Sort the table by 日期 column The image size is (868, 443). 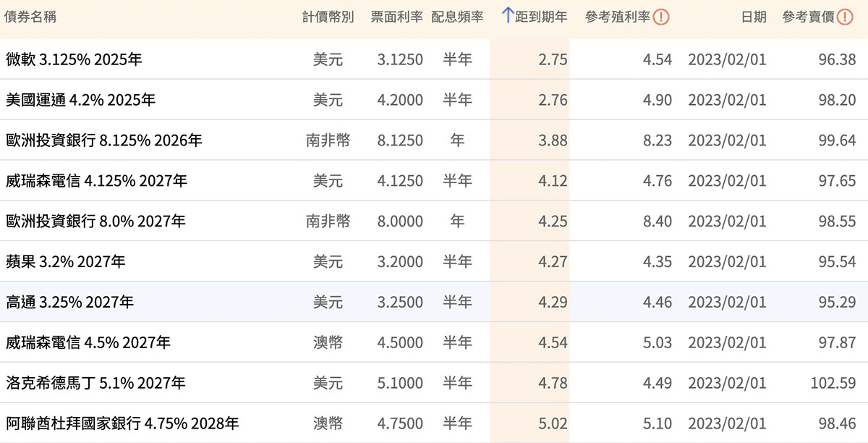pos(755,16)
